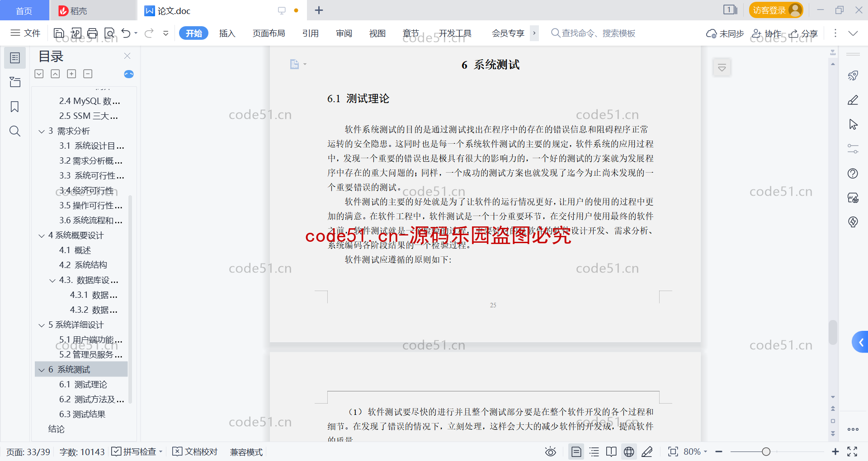Open the find and replace sidebar icon

click(x=15, y=131)
